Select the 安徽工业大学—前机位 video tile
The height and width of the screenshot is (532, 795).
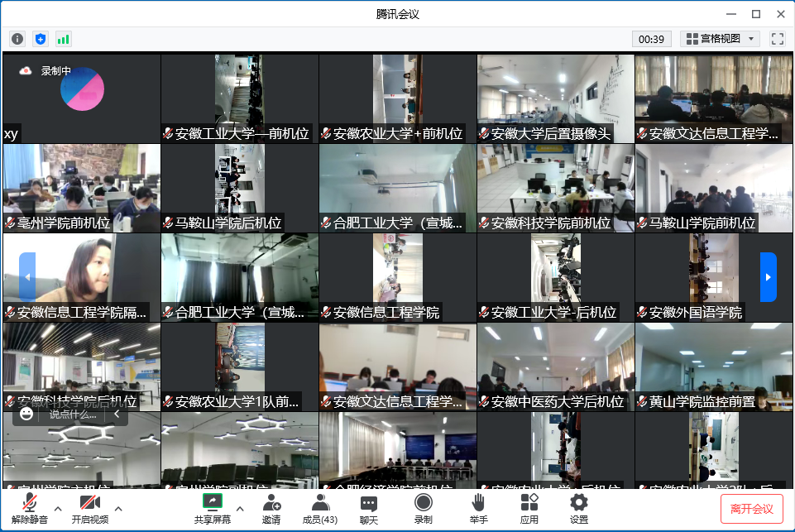pyautogui.click(x=240, y=99)
